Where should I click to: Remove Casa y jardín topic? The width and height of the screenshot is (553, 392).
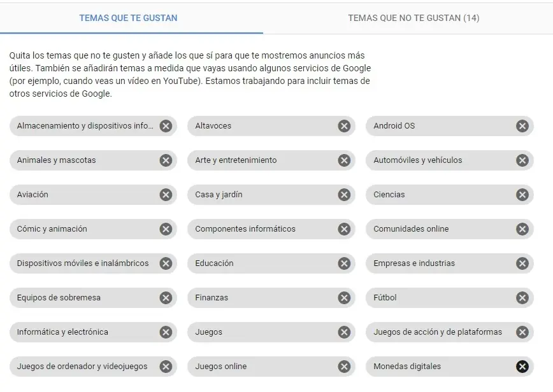344,195
